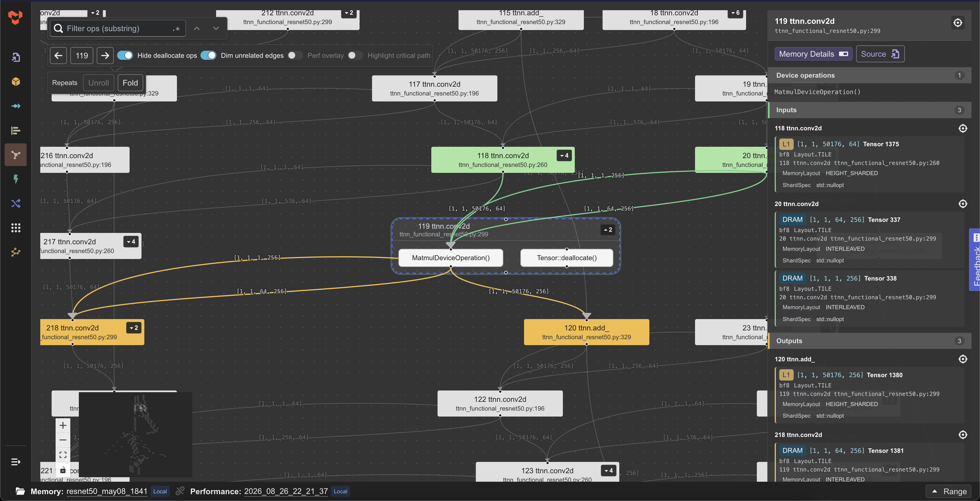
Task: Toggle Dim unrelated edges switch
Action: (x=208, y=56)
